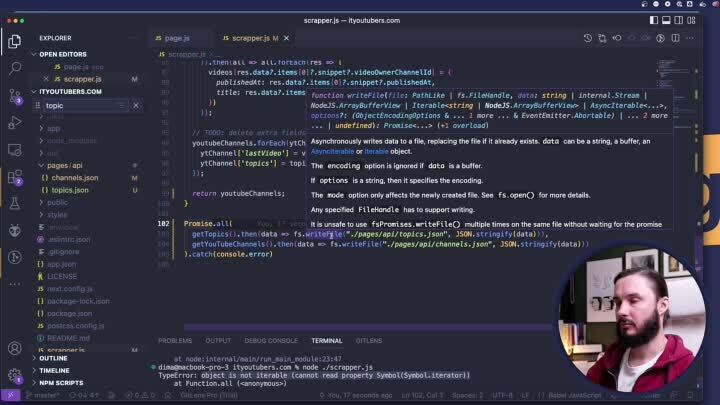
Task: Open postcss.config.js in the explorer
Action: point(75,326)
